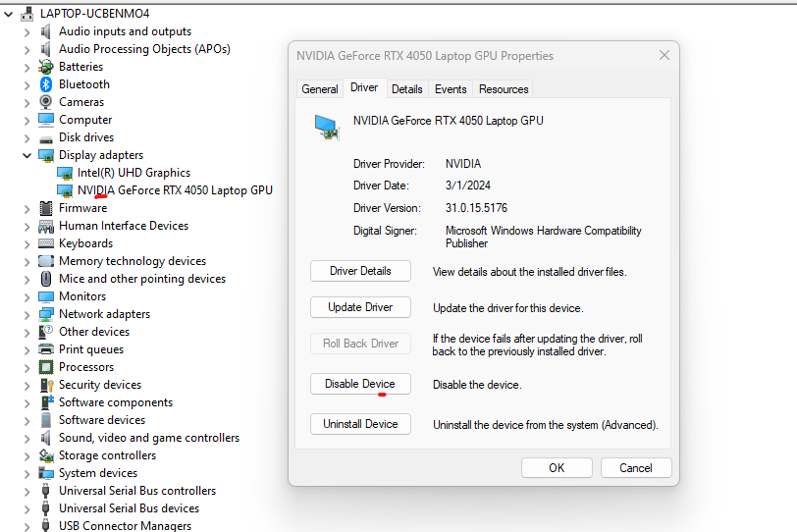
Task: Click the Disk drives icon
Action: point(46,138)
